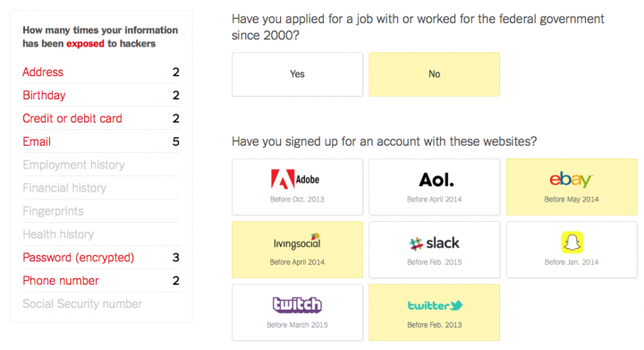Click the Password (encrypted) row
The width and height of the screenshot is (644, 350).
tap(101, 258)
